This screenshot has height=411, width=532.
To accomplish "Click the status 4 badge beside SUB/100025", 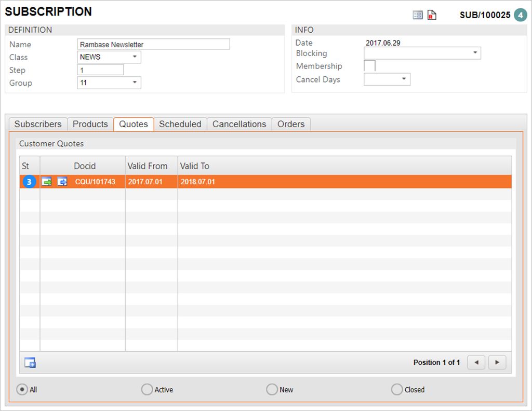I will pyautogui.click(x=520, y=15).
